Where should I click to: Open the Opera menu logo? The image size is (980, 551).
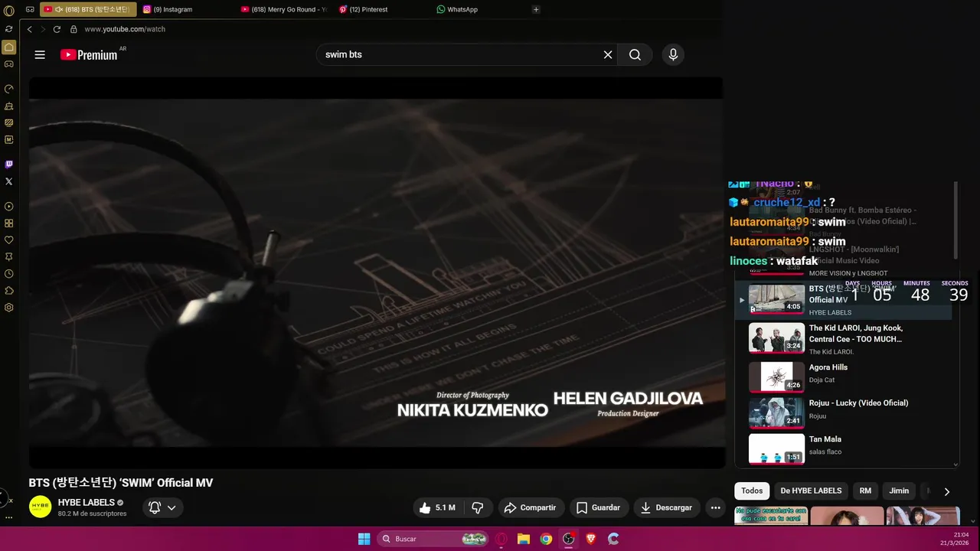9,11
